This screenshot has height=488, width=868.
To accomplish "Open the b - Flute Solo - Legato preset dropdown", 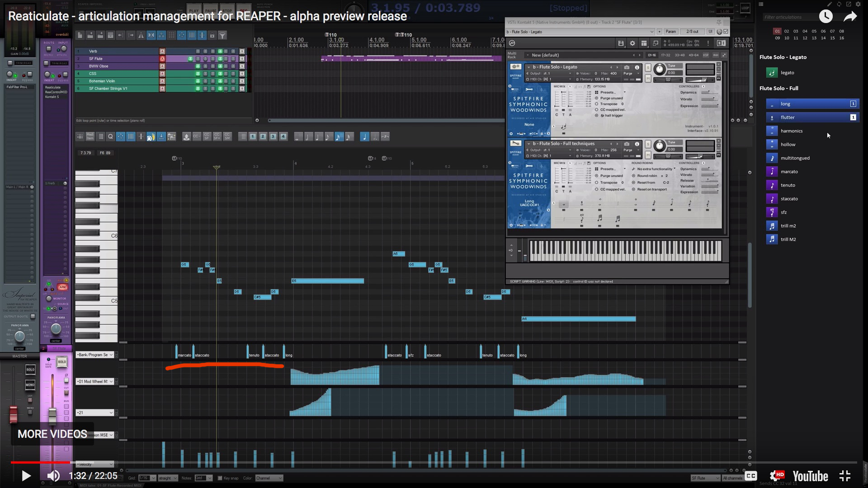I will pos(580,32).
